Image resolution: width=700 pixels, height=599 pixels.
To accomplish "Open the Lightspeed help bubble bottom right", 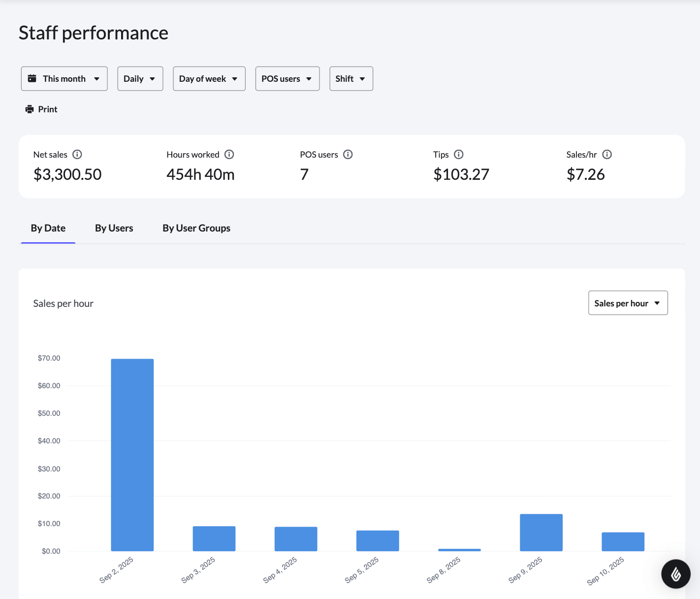I will point(676,574).
